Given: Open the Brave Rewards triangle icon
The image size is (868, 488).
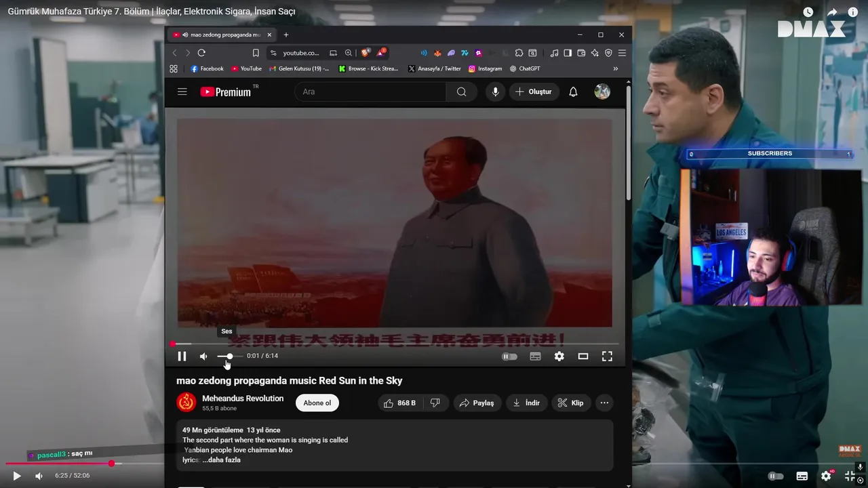Looking at the screenshot, I should coord(381,52).
